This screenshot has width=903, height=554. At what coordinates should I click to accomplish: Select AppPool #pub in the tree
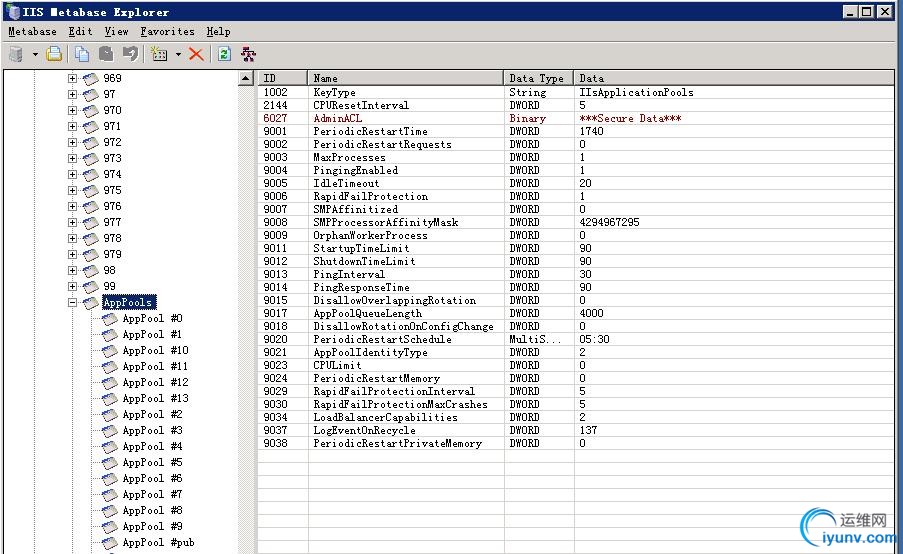click(x=158, y=542)
